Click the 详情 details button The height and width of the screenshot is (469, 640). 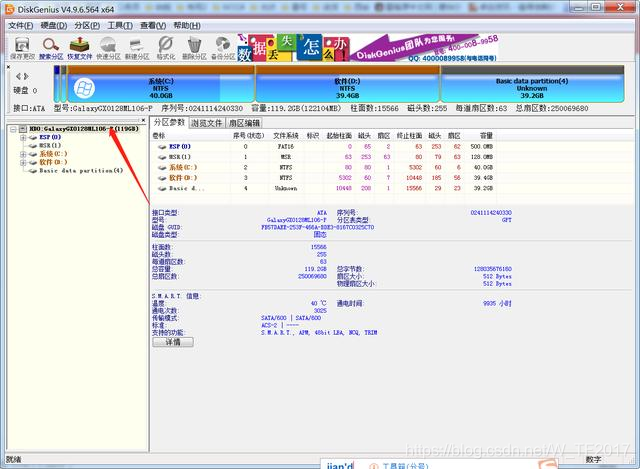(x=173, y=342)
